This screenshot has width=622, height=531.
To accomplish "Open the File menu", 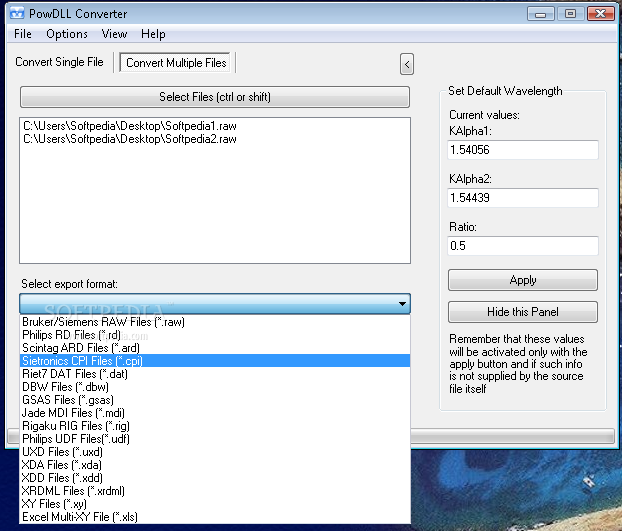I will tap(23, 34).
